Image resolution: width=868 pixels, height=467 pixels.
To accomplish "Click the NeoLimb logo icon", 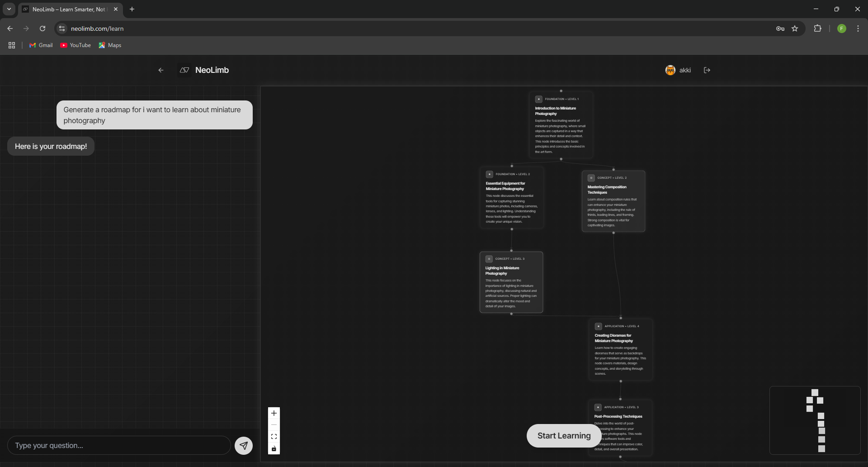I will click(x=184, y=70).
